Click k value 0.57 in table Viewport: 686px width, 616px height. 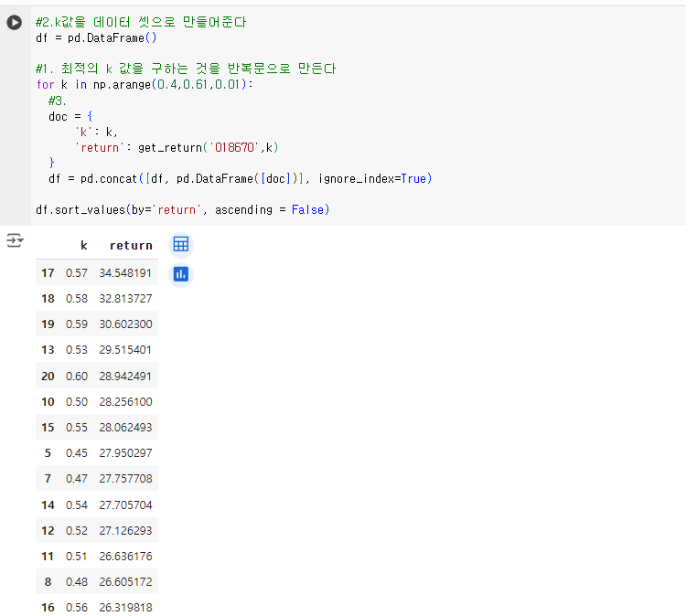[77, 272]
